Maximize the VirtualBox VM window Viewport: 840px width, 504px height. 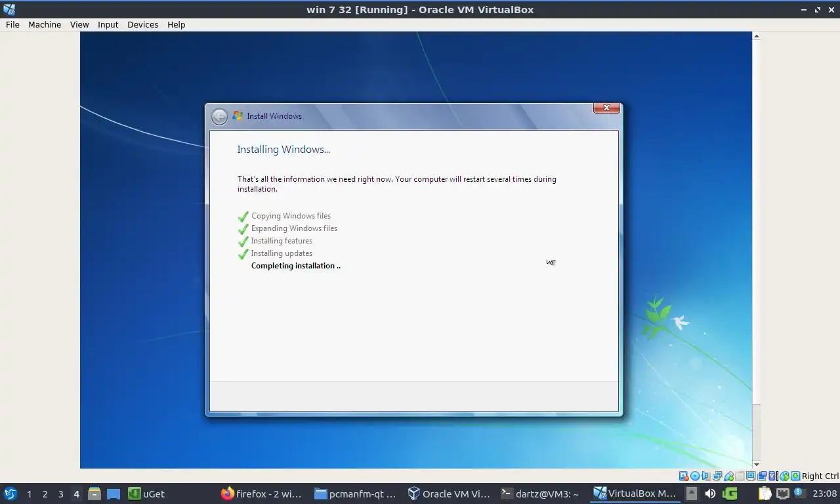pyautogui.click(x=818, y=10)
